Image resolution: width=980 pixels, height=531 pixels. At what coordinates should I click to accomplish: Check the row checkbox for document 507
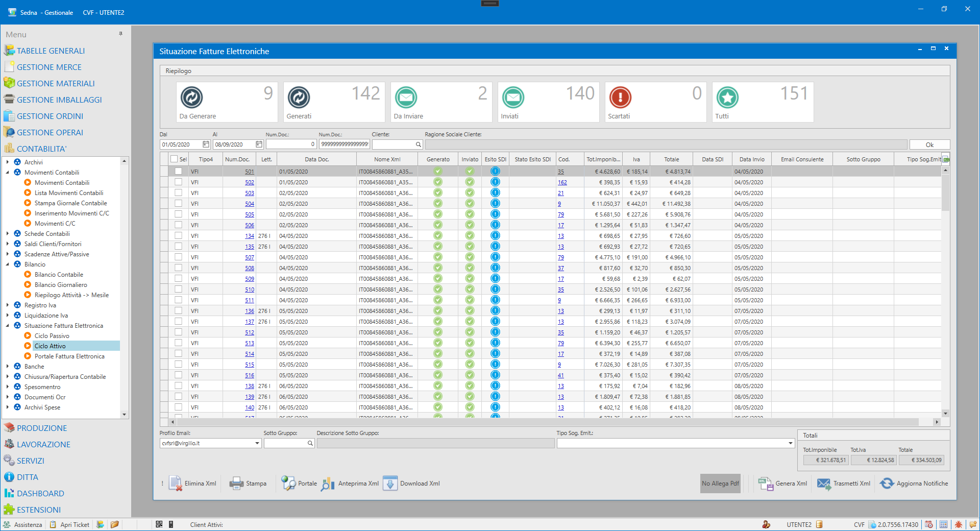point(178,257)
